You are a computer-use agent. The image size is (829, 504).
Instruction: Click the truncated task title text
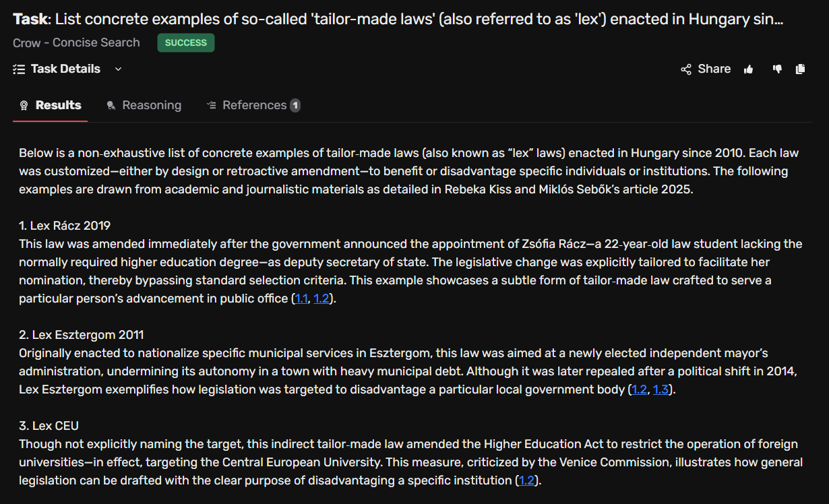[398, 19]
